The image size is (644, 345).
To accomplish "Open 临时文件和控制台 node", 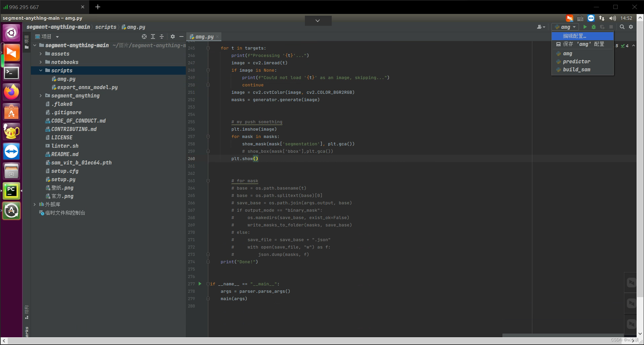I will click(x=62, y=213).
